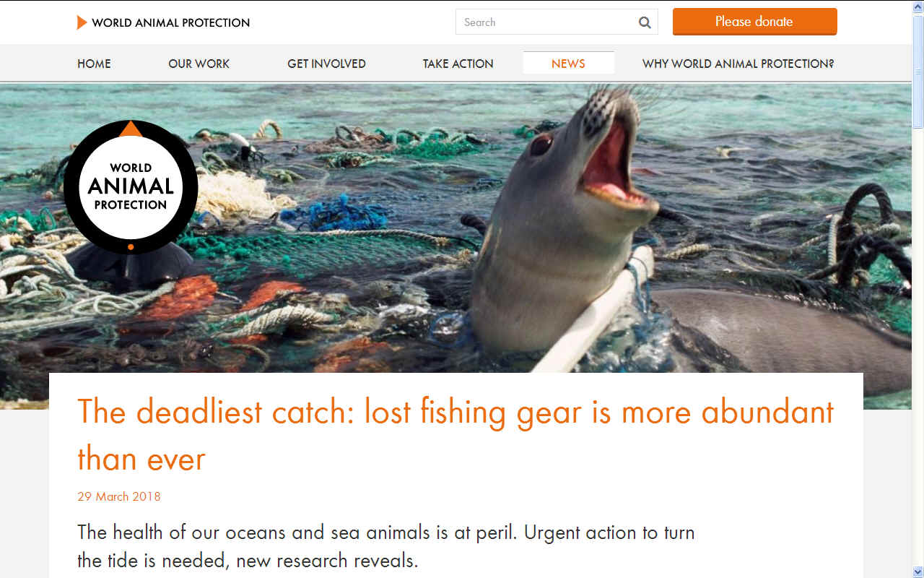Screen dimensions: 924x578
Task: Select the Get Involved menu item
Action: point(326,64)
